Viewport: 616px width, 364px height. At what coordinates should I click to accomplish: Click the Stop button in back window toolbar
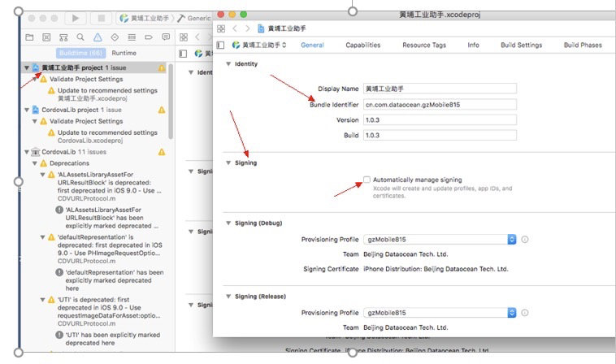tap(101, 18)
